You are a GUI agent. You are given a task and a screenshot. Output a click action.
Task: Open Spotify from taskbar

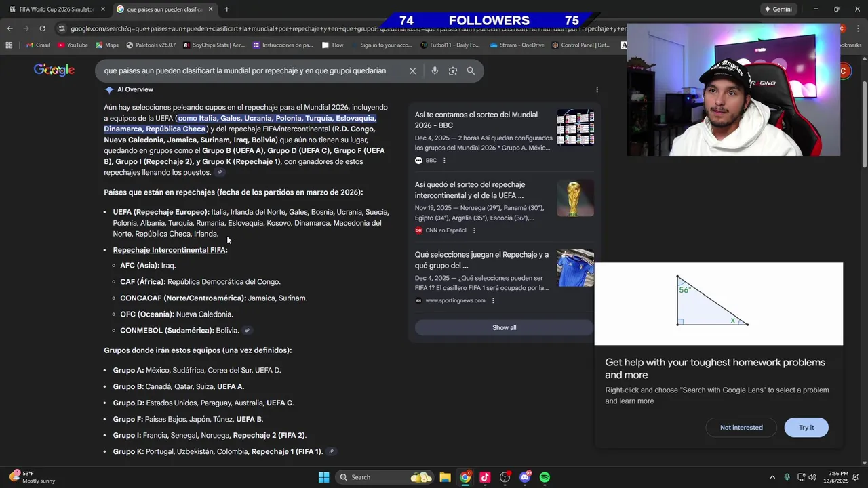pos(545,477)
